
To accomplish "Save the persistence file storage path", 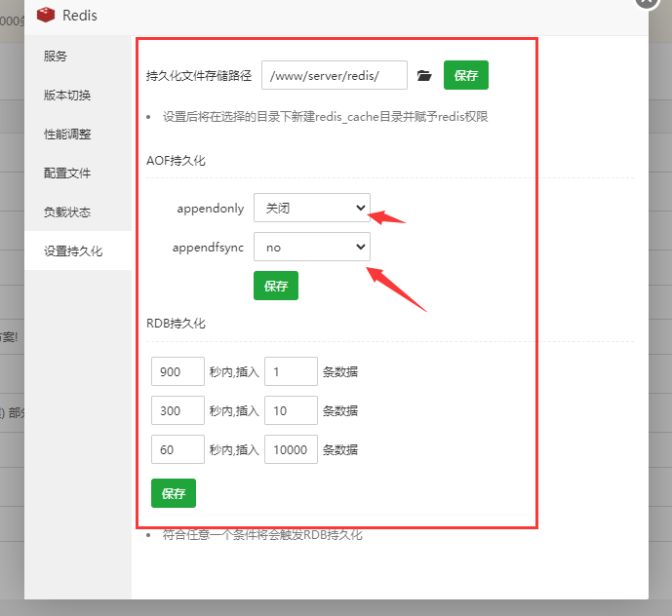I will 466,75.
